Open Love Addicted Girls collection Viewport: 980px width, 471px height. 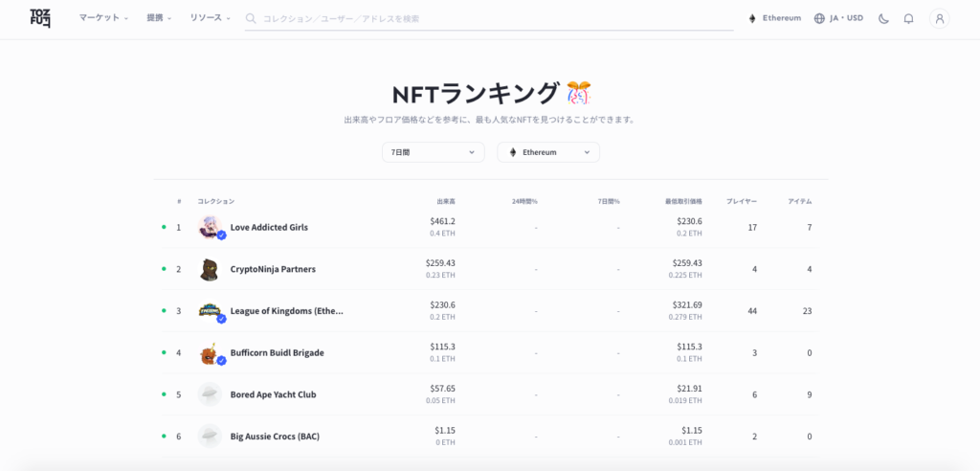click(x=269, y=227)
